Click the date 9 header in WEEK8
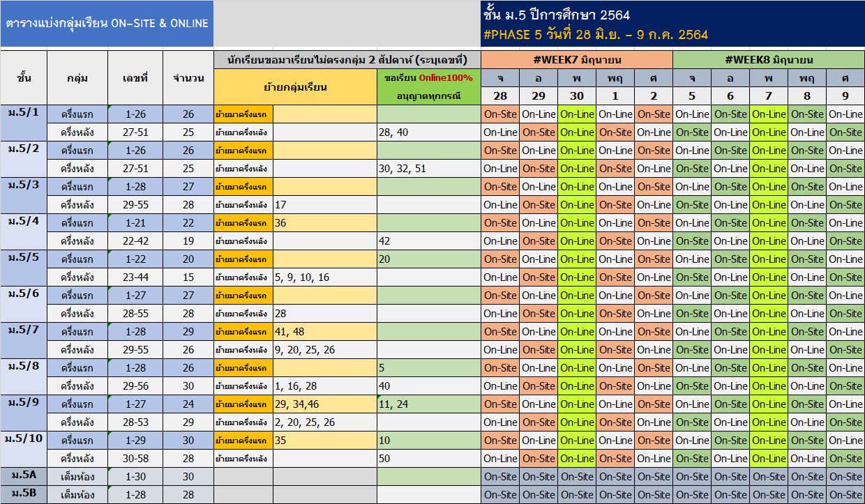The height and width of the screenshot is (504, 865). [845, 96]
